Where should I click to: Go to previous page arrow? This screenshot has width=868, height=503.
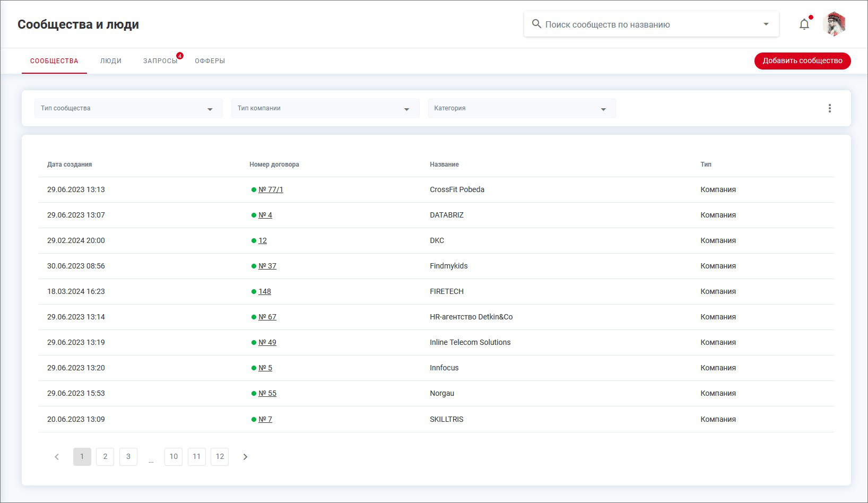click(57, 457)
